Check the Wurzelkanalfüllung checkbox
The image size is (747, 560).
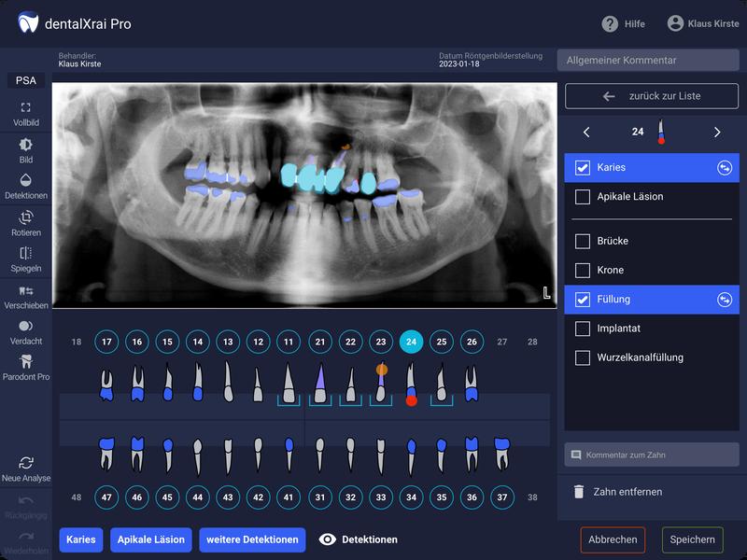coord(583,357)
